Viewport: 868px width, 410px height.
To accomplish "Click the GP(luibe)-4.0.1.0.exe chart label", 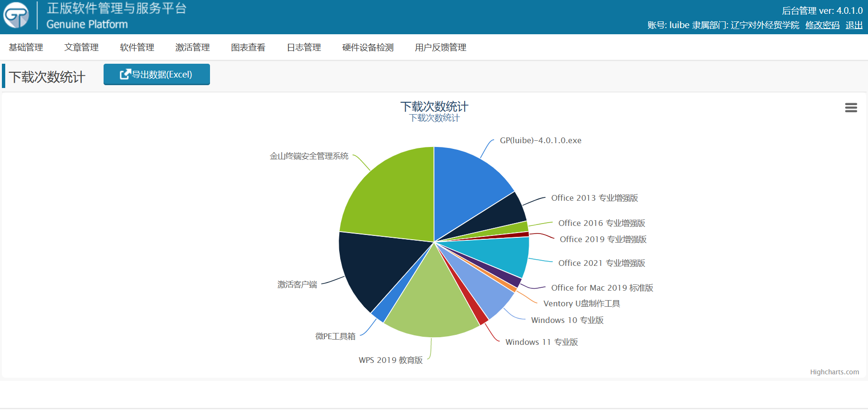I will coord(541,140).
